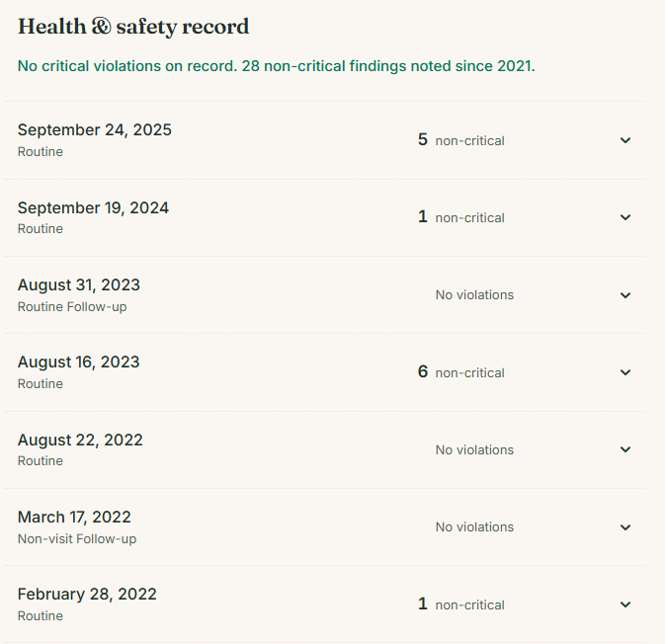Viewport: 665px width, 644px height.
Task: Click the "September 19, 2024" date text
Action: [x=93, y=207]
